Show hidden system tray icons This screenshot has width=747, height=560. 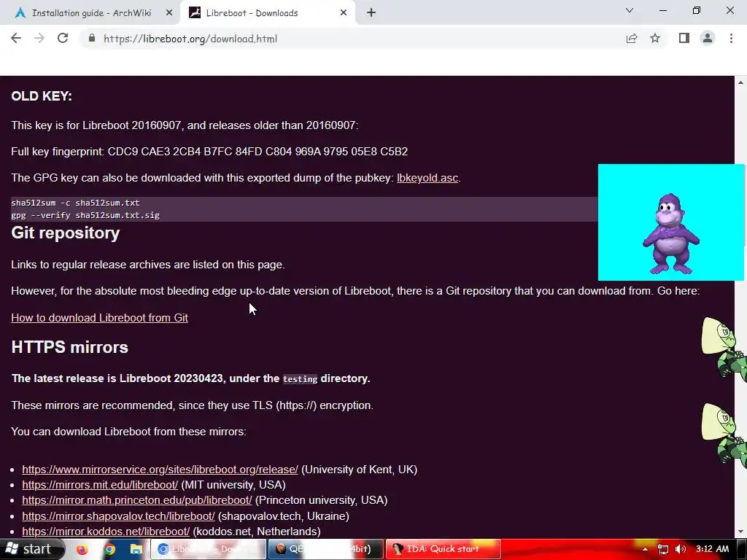(645, 549)
